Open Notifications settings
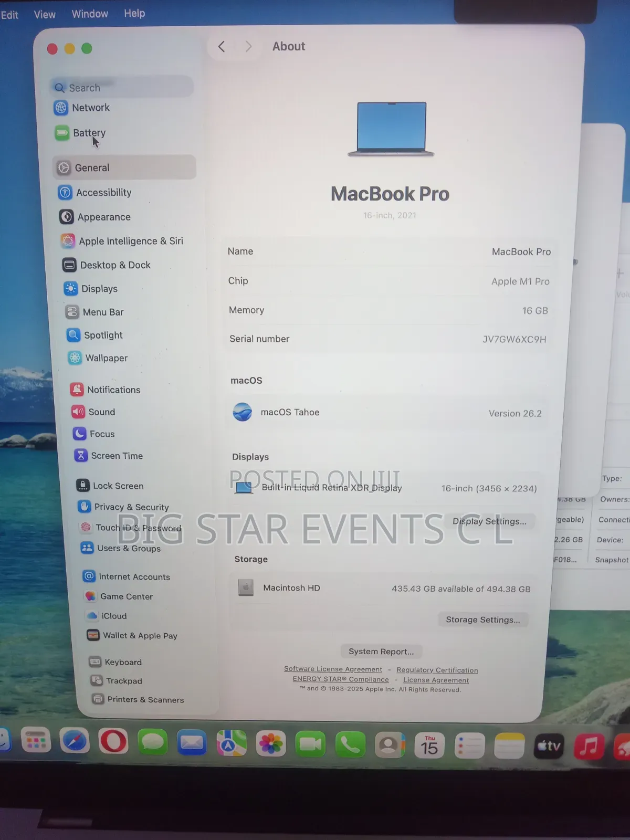This screenshot has height=840, width=630. [x=105, y=390]
